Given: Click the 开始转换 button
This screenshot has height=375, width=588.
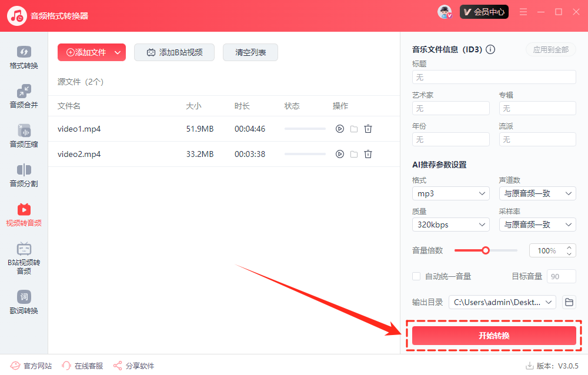Looking at the screenshot, I should click(494, 336).
